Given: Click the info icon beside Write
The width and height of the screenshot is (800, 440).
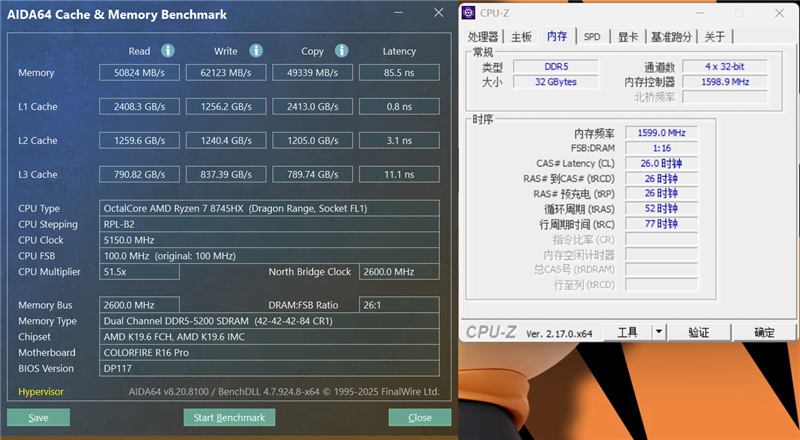Looking at the screenshot, I should click(256, 51).
